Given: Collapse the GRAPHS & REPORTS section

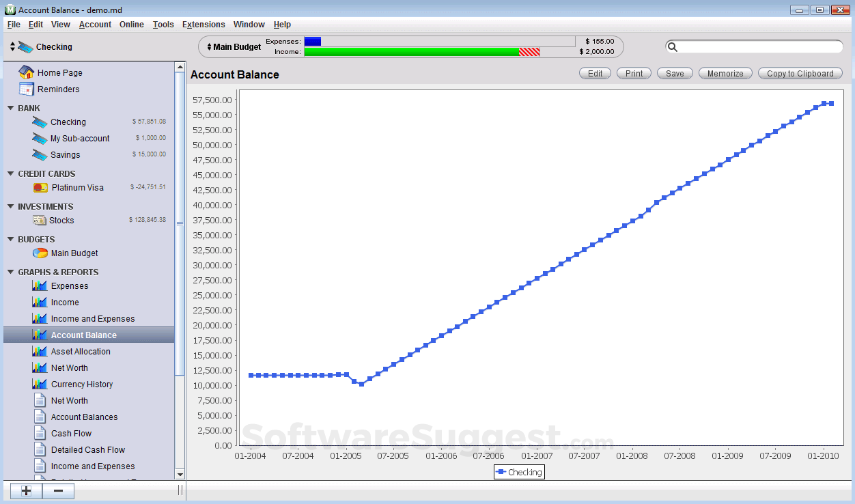Looking at the screenshot, I should click(10, 272).
